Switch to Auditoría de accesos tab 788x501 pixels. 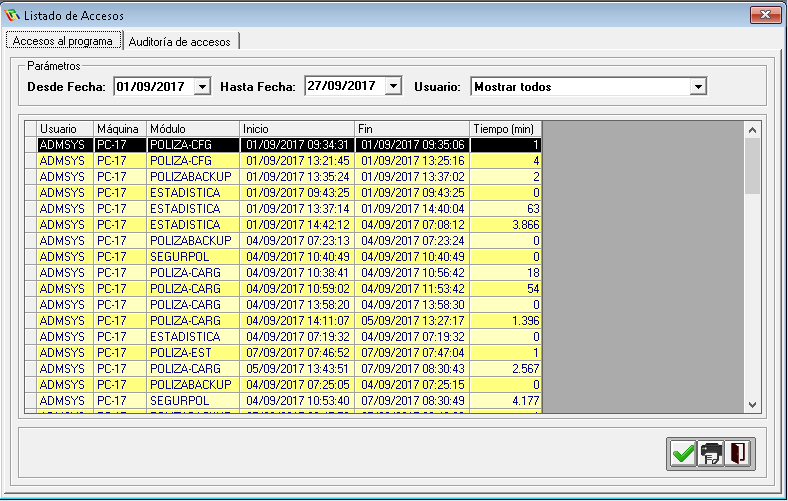pyautogui.click(x=180, y=42)
